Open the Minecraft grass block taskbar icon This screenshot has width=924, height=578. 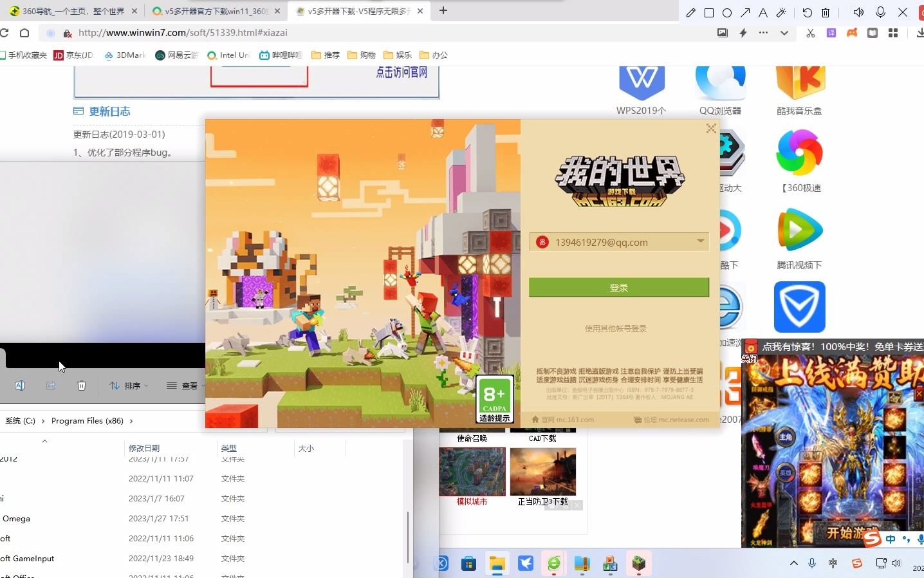(639, 564)
